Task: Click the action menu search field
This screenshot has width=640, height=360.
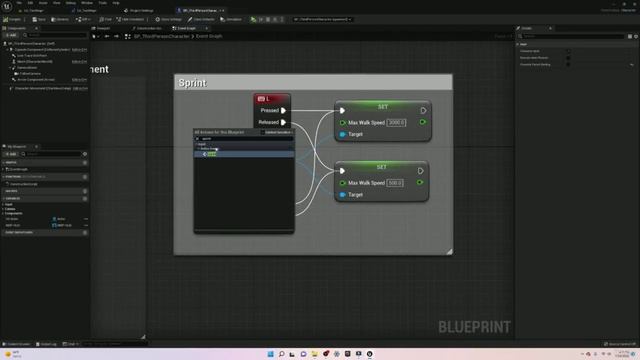Action: (x=244, y=139)
